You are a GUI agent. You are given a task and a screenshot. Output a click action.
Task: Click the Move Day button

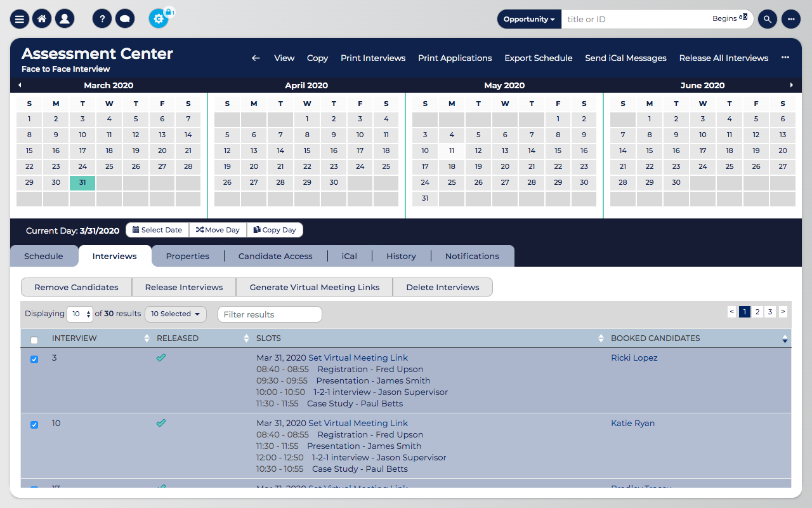coord(218,230)
